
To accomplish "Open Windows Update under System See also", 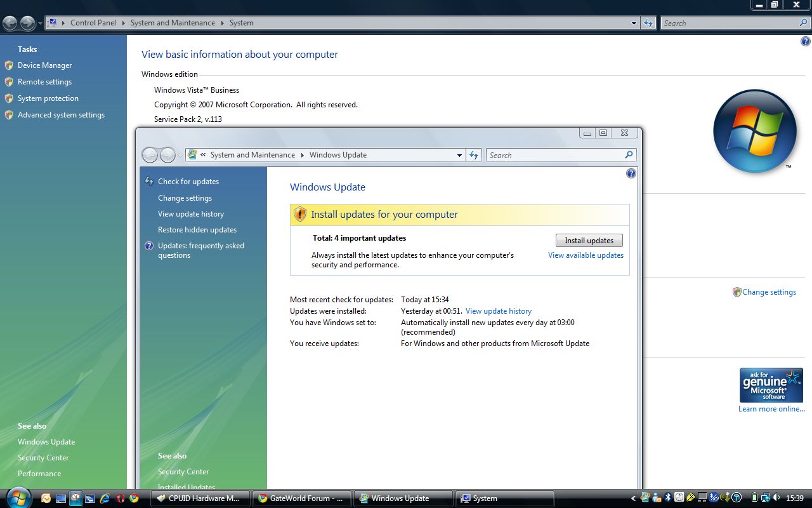I will coord(46,442).
